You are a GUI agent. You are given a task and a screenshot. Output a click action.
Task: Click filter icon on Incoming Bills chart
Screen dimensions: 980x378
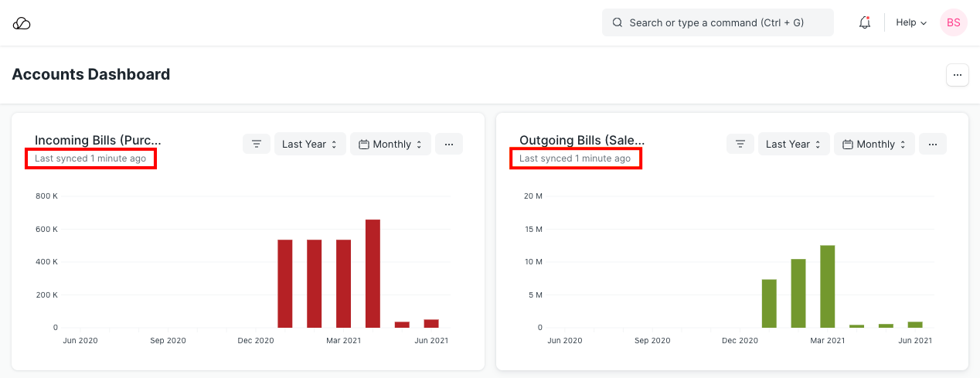click(x=256, y=144)
